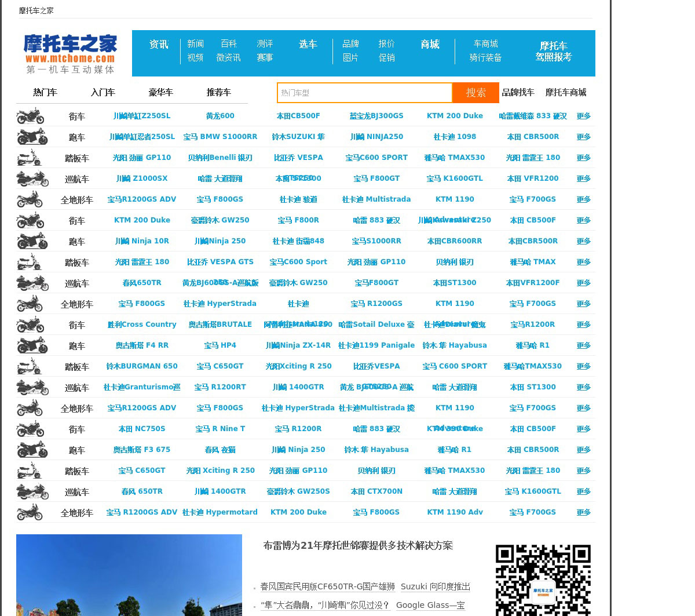Screen dimensions: 695x616
Task: Open the 商城 main navigation section
Action: tap(430, 45)
